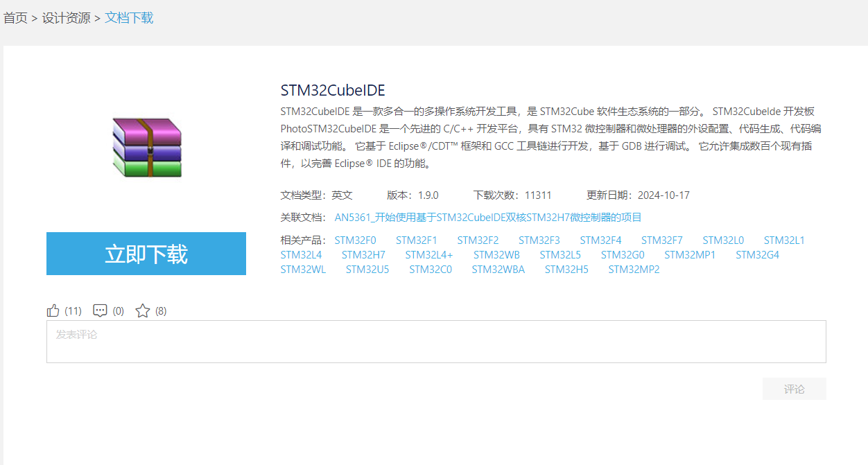Click into the 发表评论 comment box
Screen dimensions: 868x465
[x=436, y=342]
